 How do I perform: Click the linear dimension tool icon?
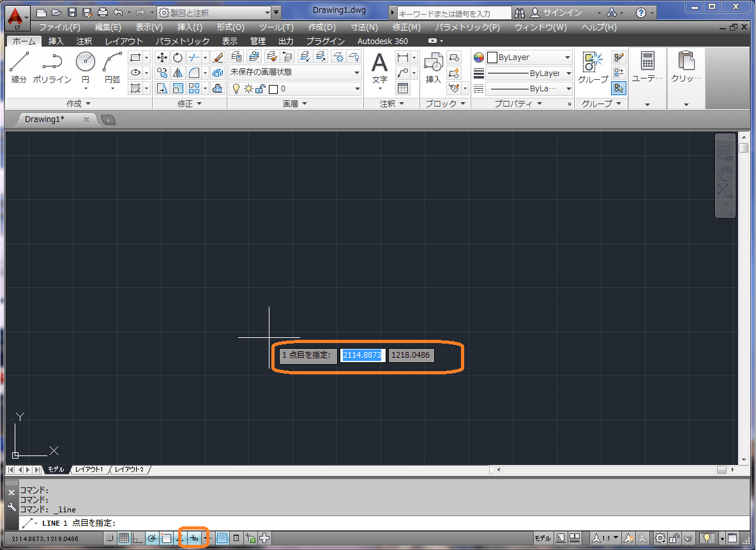(403, 58)
